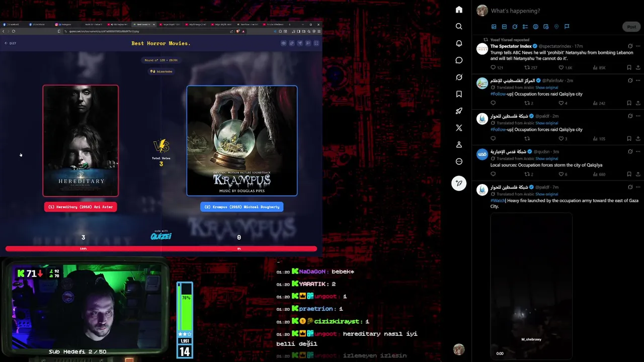Screen dimensions: 644x362
Task: Share the Spectator Index post
Action: tap(638, 67)
